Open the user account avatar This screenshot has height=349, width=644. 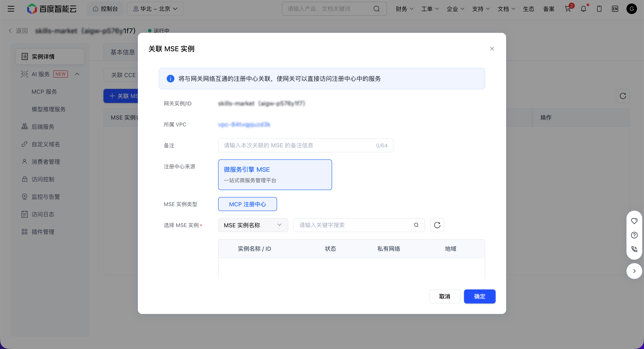[x=632, y=9]
